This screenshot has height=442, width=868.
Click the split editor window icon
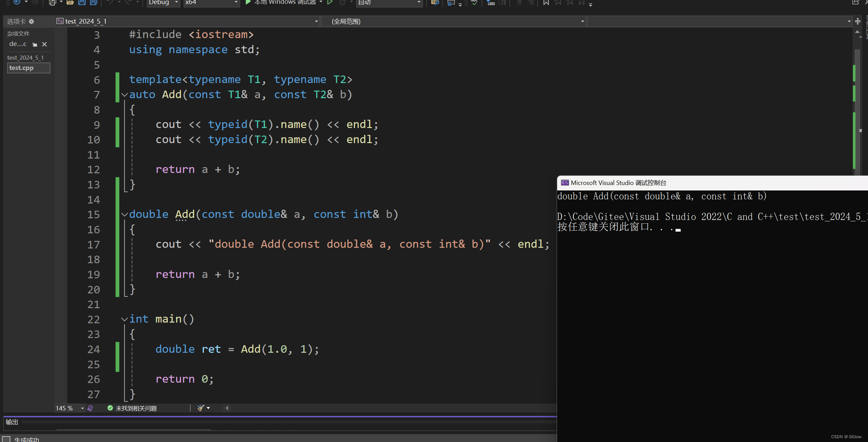pyautogui.click(x=857, y=22)
